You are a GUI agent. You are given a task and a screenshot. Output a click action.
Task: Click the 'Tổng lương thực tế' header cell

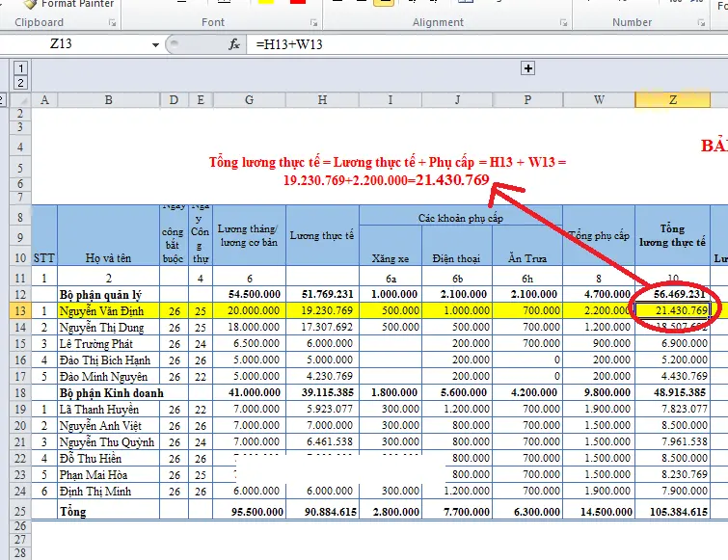point(673,236)
